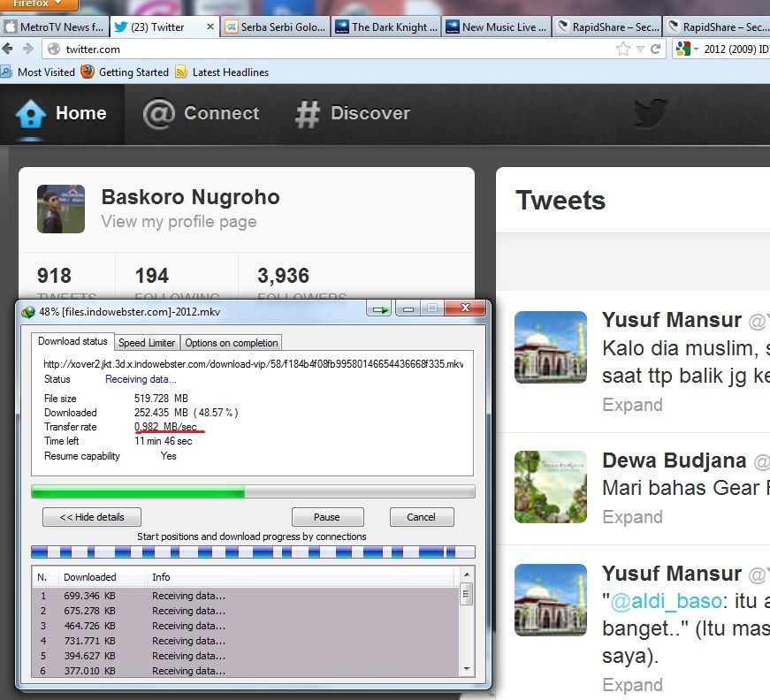The height and width of the screenshot is (700, 770).
Task: Select connection row 4 with 731.771 KB
Action: [x=246, y=641]
